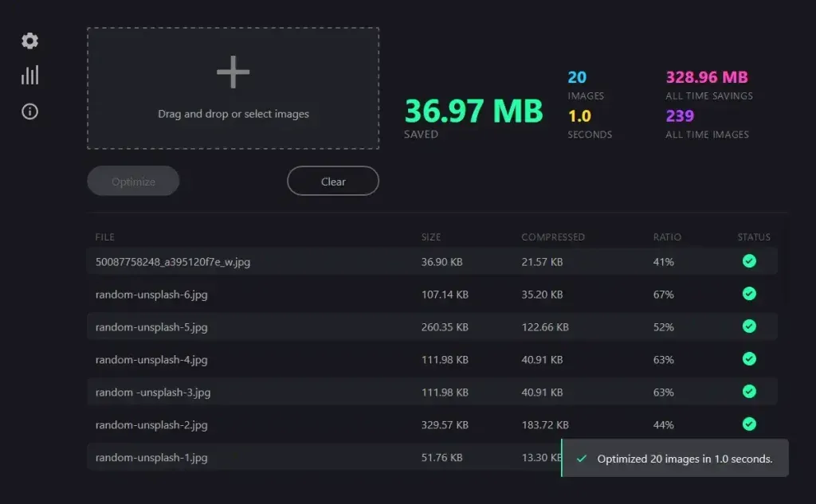Open the statistics bar chart icon

pos(30,76)
